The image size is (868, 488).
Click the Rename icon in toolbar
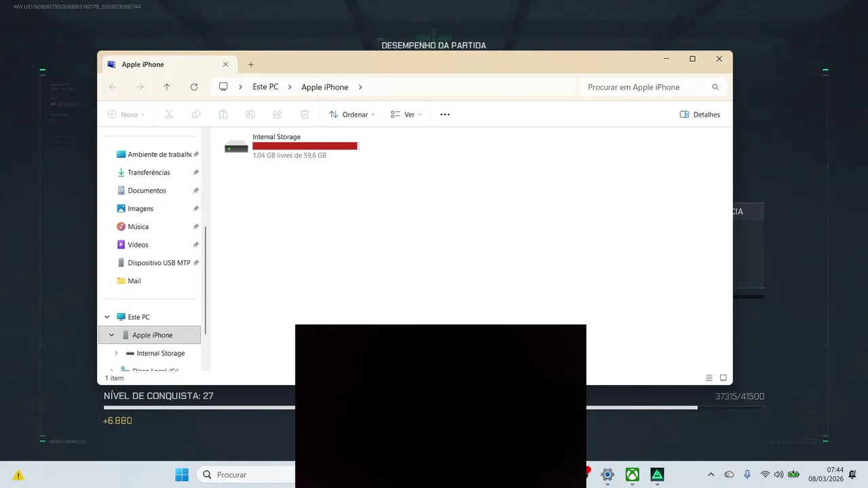click(250, 115)
